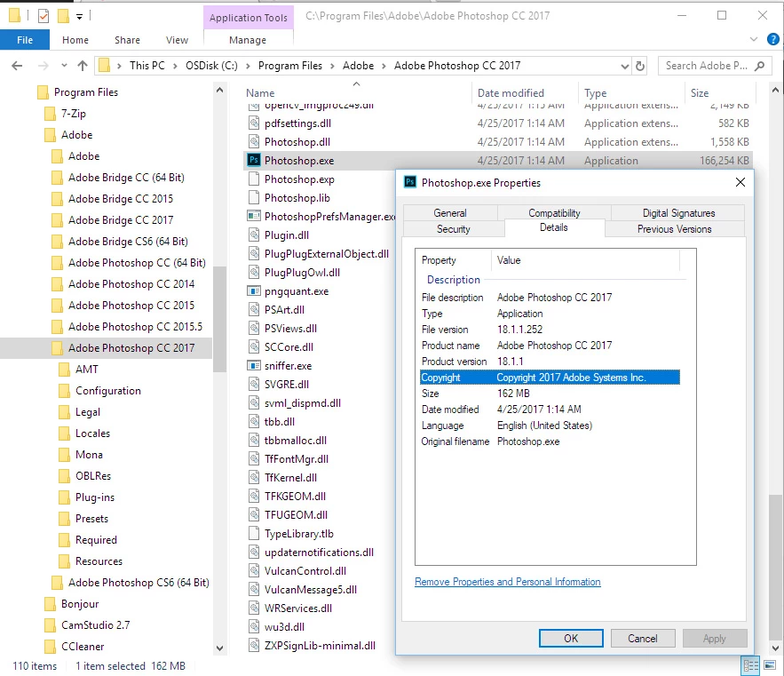Image resolution: width=784 pixels, height=676 pixels.
Task: Sort files by Size column header
Action: pos(700,93)
